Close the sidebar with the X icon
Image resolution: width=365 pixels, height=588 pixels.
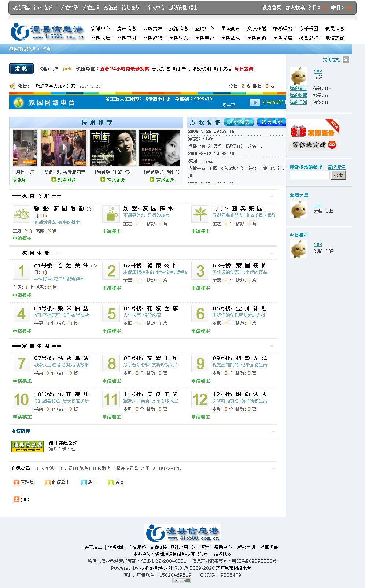pyautogui.click(x=346, y=60)
